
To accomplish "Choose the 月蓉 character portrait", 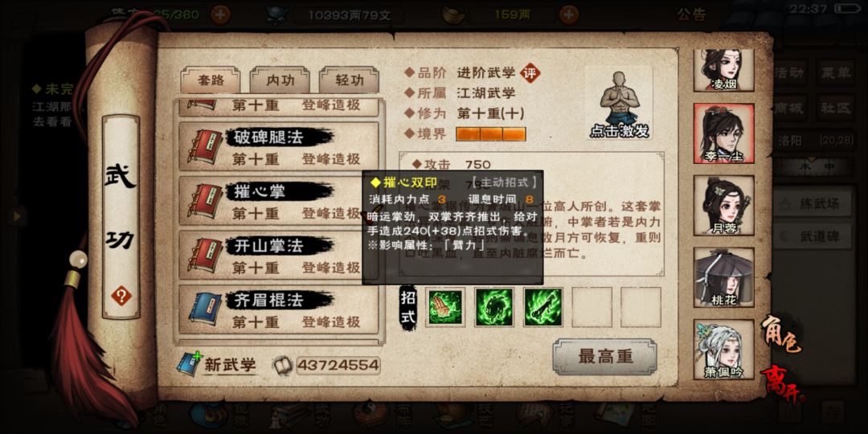I will [723, 206].
